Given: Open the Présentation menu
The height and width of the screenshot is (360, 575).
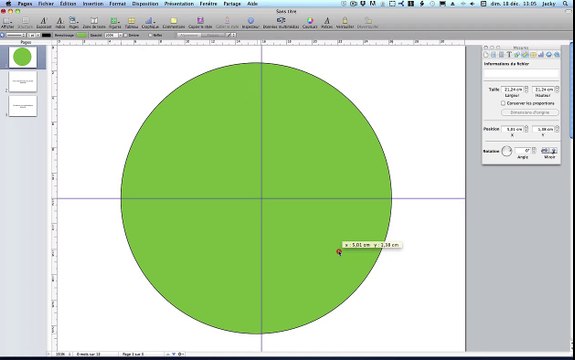Looking at the screenshot, I should 179,4.
